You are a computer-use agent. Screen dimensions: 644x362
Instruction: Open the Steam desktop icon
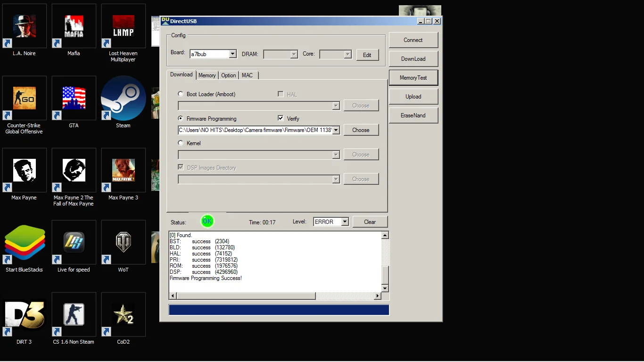tap(123, 99)
